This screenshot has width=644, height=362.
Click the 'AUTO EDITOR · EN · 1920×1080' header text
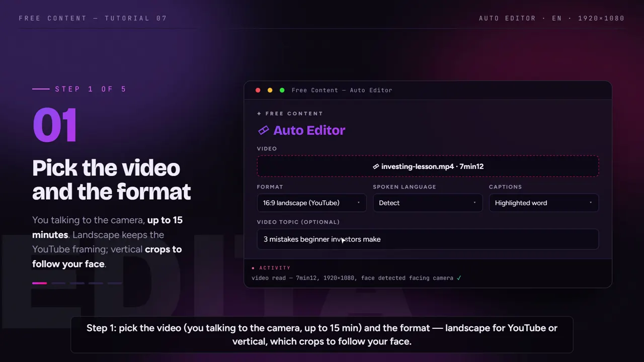[552, 18]
